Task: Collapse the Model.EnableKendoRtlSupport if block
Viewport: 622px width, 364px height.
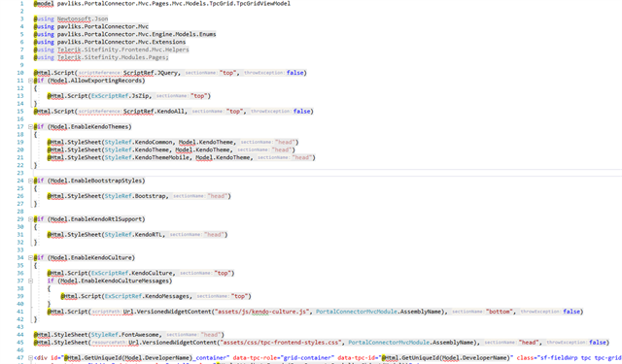Action: coord(30,219)
